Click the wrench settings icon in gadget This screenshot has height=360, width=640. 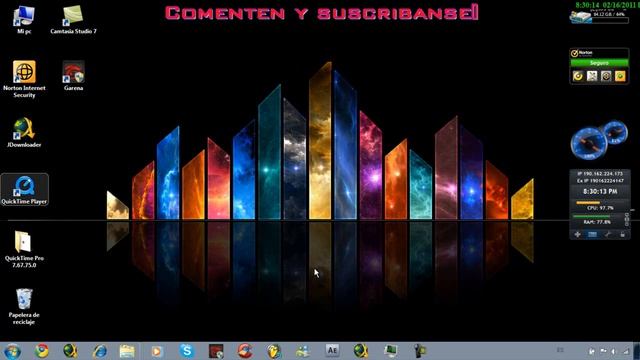pyautogui.click(x=608, y=234)
